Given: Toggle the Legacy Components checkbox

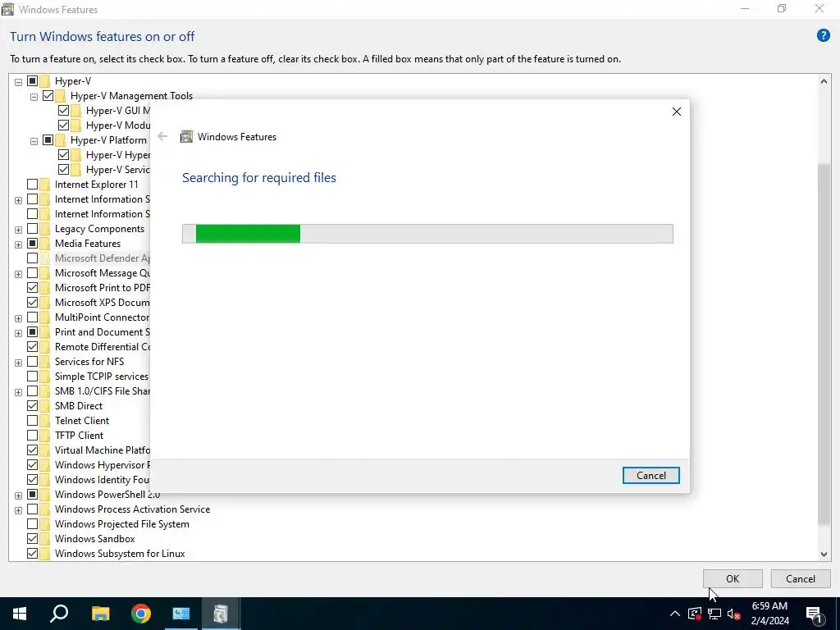Looking at the screenshot, I should 32,229.
